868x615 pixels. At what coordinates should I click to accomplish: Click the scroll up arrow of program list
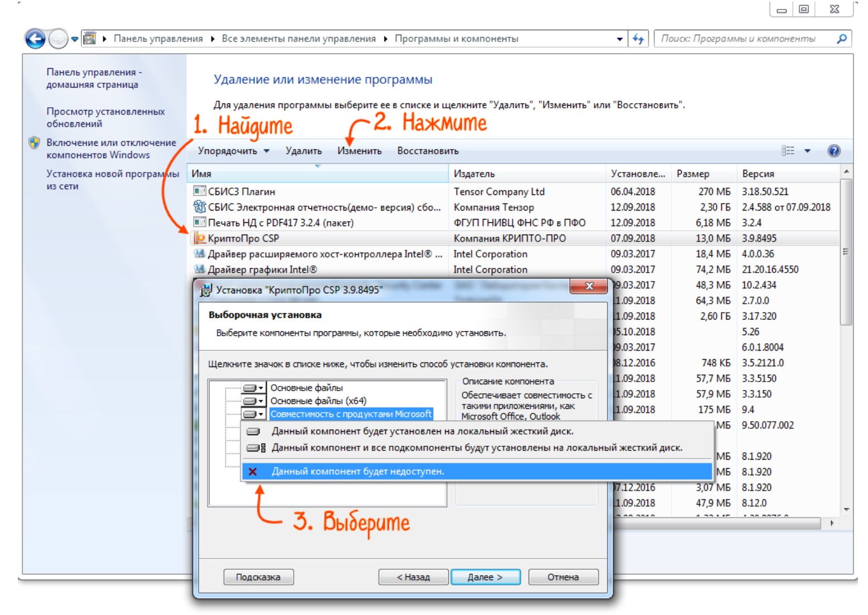tap(846, 171)
